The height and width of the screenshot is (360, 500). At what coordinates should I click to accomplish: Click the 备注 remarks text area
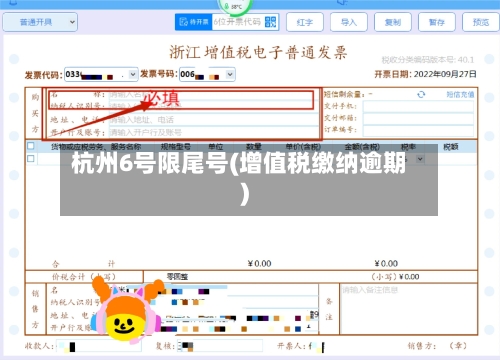[x=408, y=309]
